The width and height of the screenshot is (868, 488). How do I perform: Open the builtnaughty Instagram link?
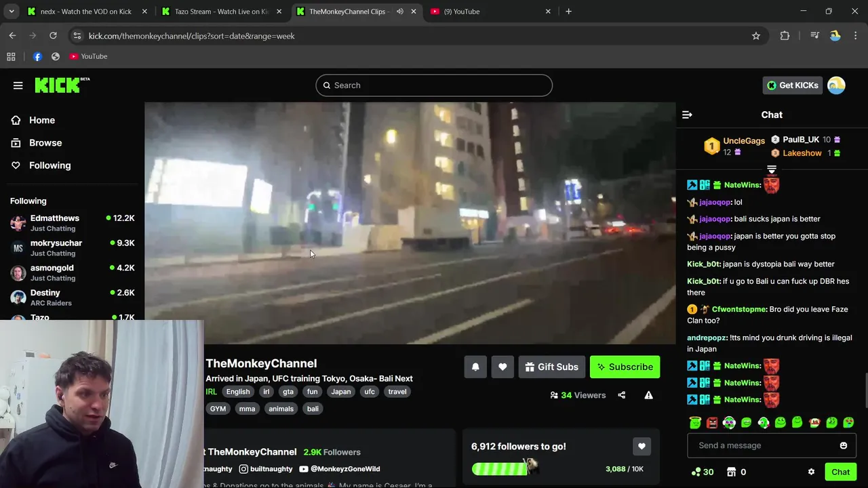(266, 469)
